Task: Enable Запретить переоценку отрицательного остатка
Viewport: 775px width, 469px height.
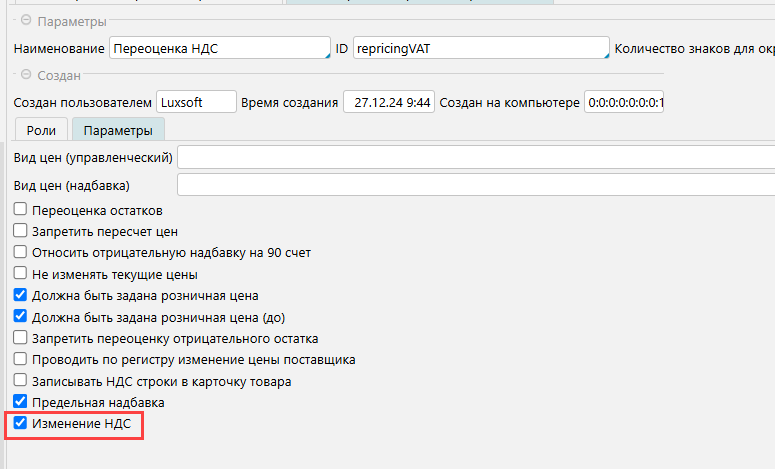Action: tap(20, 338)
